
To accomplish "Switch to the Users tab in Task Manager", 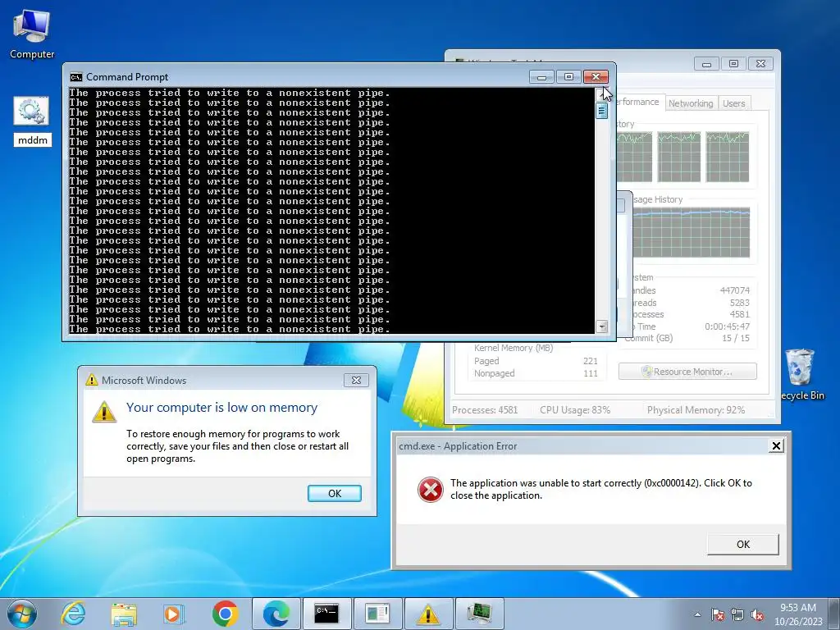I will click(x=733, y=103).
